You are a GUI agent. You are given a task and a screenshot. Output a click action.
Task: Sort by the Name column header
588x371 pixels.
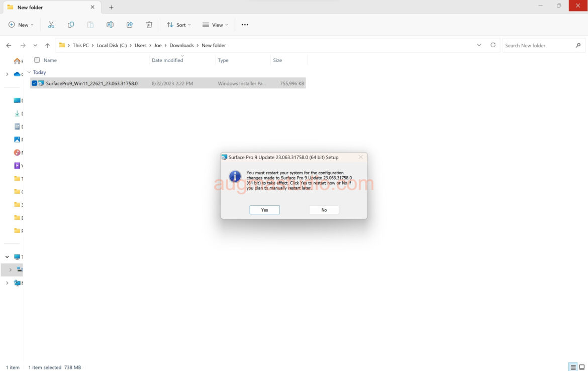tap(50, 60)
